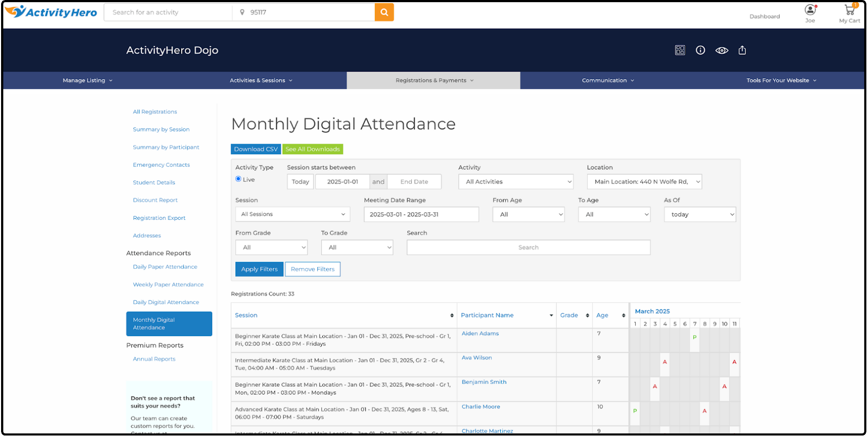Open All Registrations in sidebar
Screen dimensions: 868x436
(155, 112)
